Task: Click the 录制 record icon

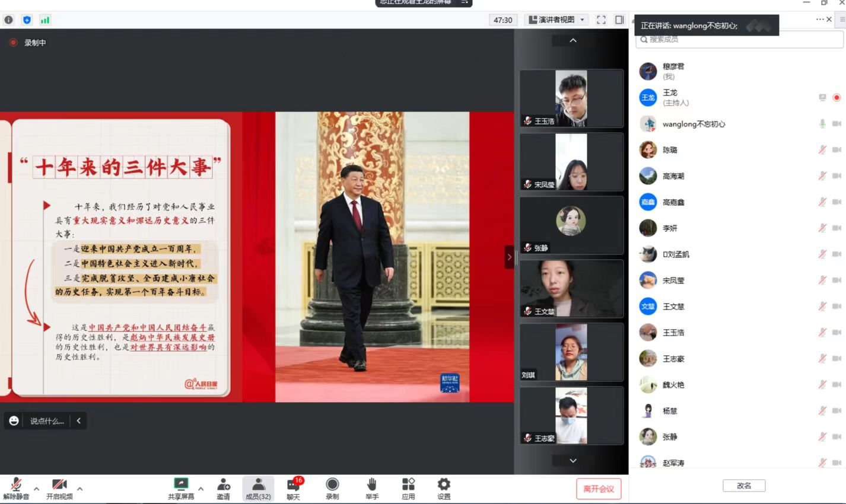Action: click(x=332, y=485)
